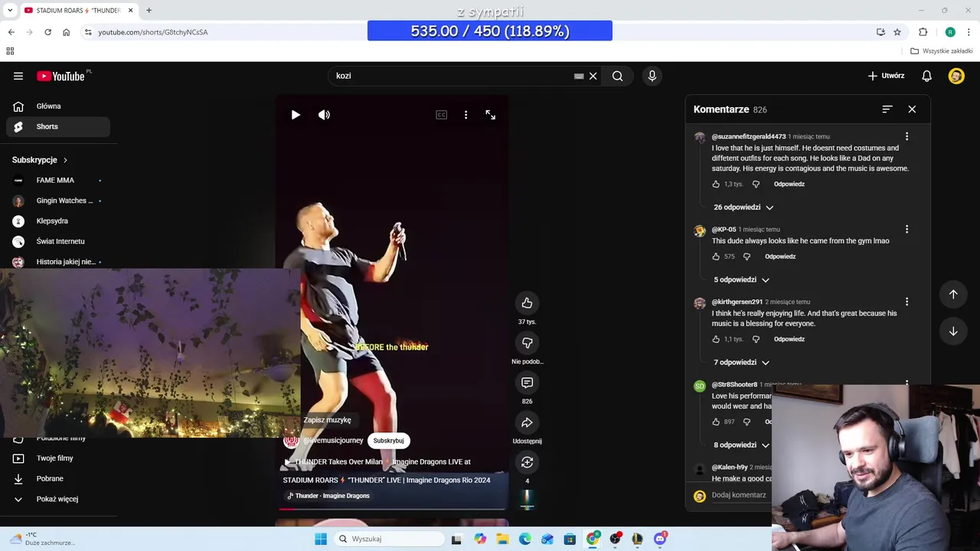Image resolution: width=980 pixels, height=551 pixels.
Task: Expand sidebar with Pokaż więcej
Action: tap(58, 499)
